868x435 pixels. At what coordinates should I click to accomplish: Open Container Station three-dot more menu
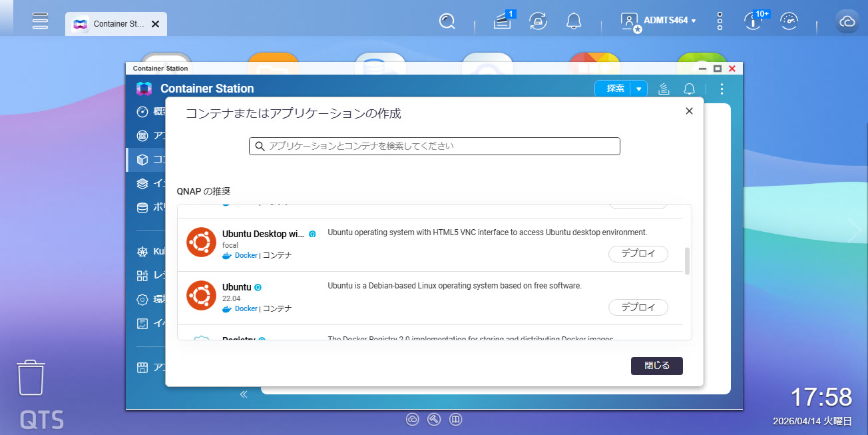[x=722, y=89]
